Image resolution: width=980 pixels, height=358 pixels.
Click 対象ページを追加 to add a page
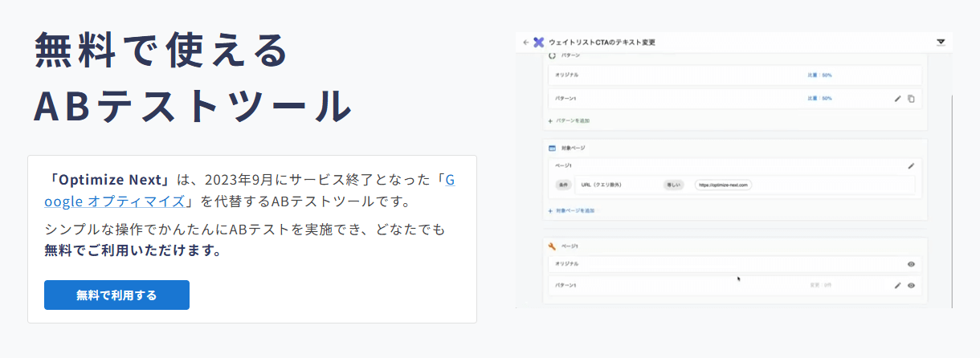coord(576,210)
